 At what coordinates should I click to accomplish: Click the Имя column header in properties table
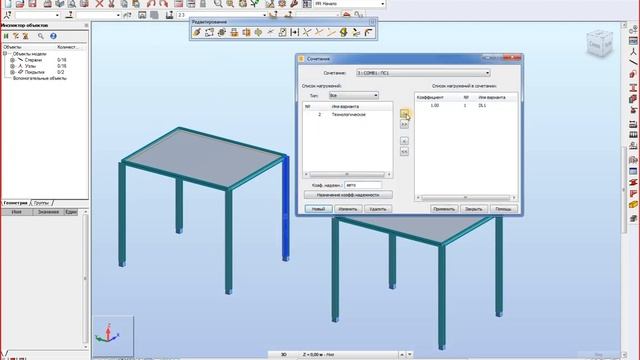point(17,212)
